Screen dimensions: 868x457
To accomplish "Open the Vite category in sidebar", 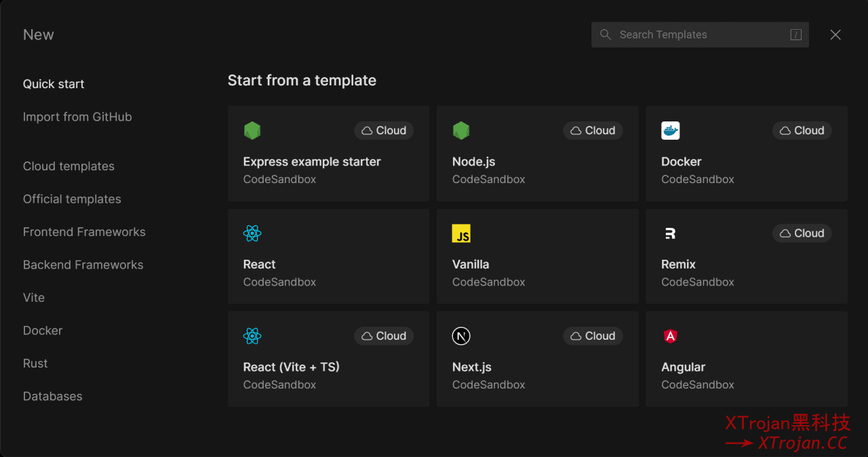I will click(34, 298).
